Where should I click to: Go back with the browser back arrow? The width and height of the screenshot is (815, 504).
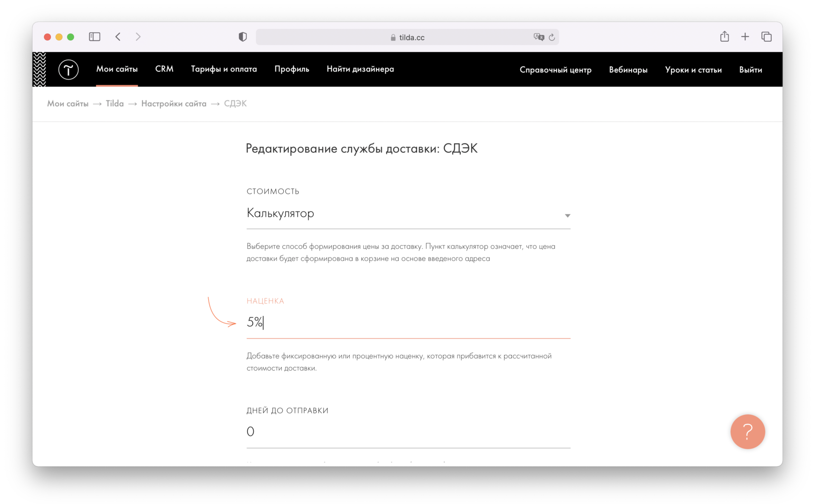[x=118, y=37]
